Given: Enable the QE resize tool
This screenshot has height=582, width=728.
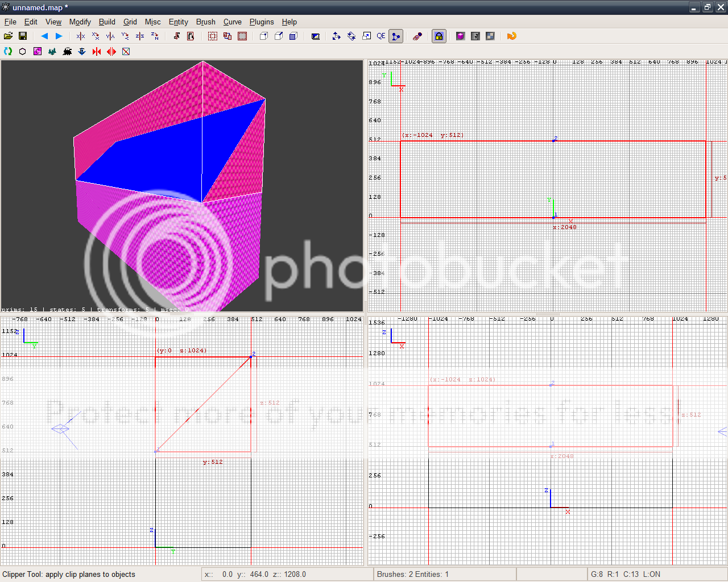Looking at the screenshot, I should [380, 36].
